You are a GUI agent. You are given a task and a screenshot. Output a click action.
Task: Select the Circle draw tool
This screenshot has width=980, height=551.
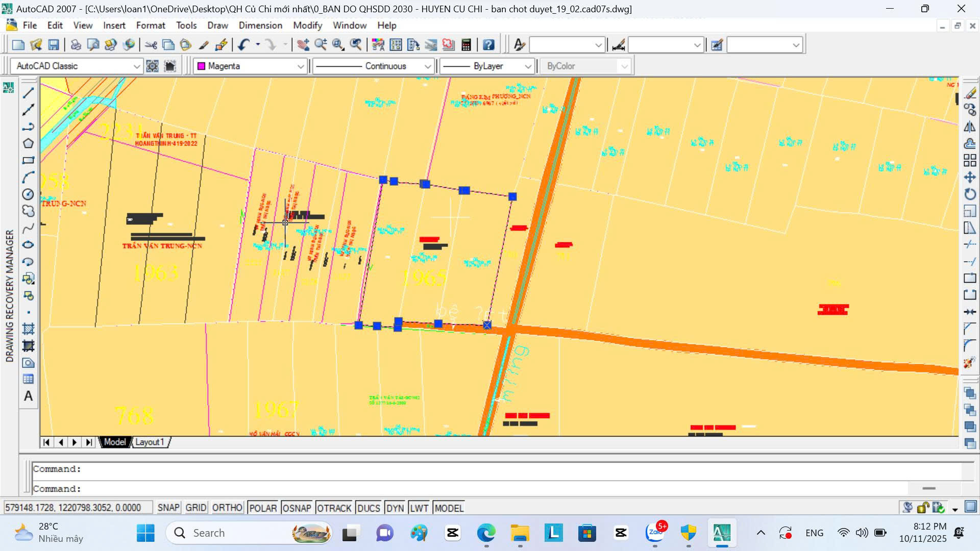[x=29, y=194]
